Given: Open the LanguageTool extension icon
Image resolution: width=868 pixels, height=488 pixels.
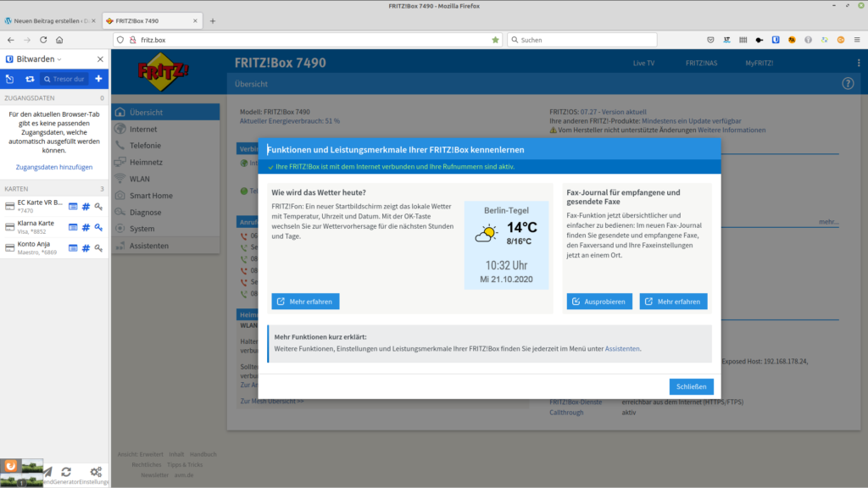Looking at the screenshot, I should point(726,40).
